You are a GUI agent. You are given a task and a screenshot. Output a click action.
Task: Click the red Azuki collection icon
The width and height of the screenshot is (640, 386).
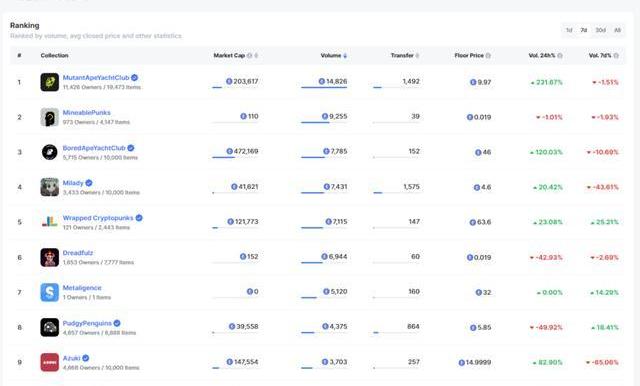[49, 362]
